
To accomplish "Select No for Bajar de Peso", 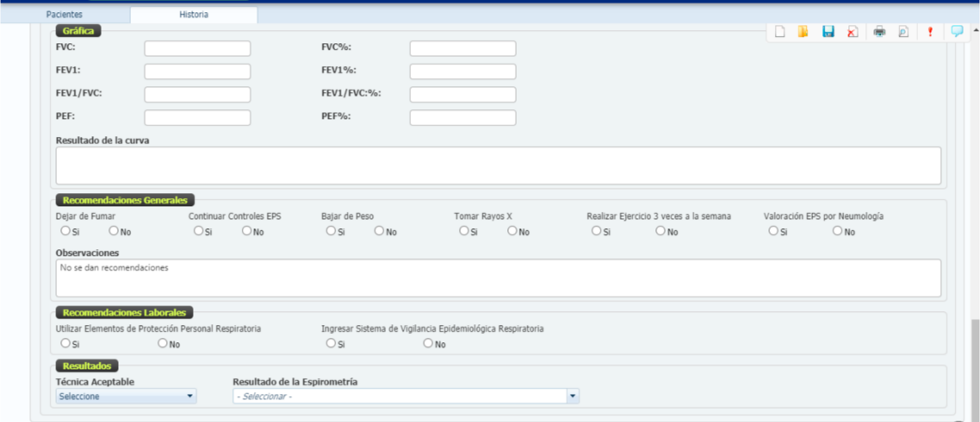I will tap(379, 231).
